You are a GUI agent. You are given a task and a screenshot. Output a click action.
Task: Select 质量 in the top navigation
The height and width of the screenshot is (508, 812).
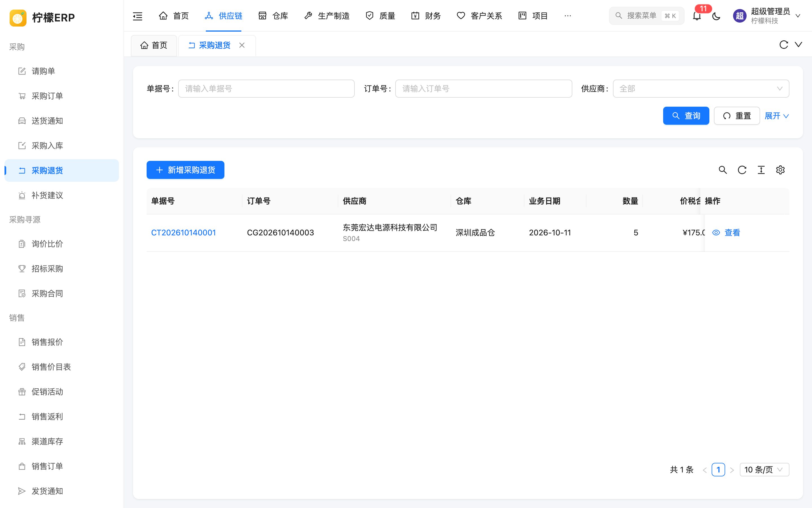pos(381,16)
